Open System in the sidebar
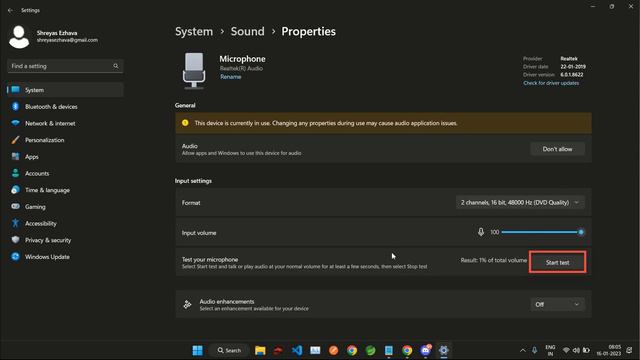The height and width of the screenshot is (360, 640). click(x=65, y=90)
